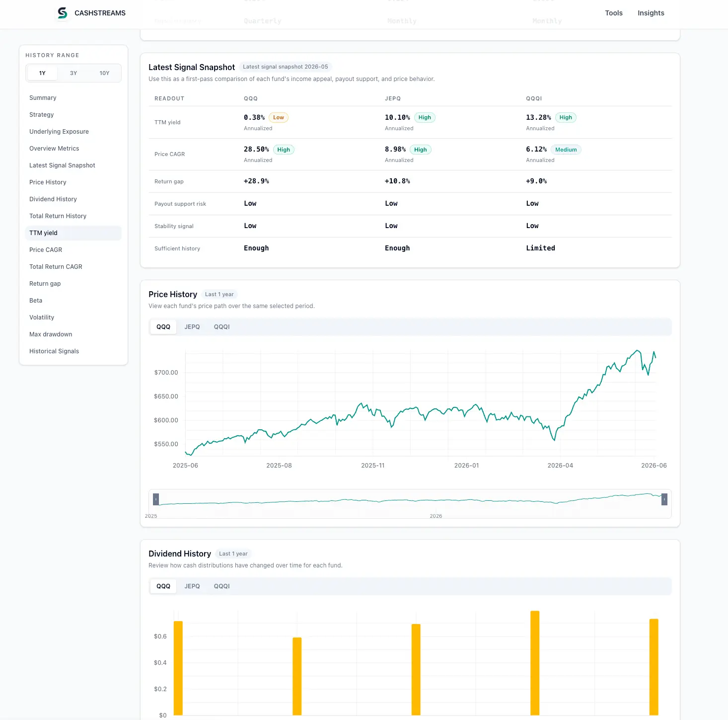The height and width of the screenshot is (720, 728).
Task: Switch Price History chart to QQQI tab
Action: (x=222, y=327)
